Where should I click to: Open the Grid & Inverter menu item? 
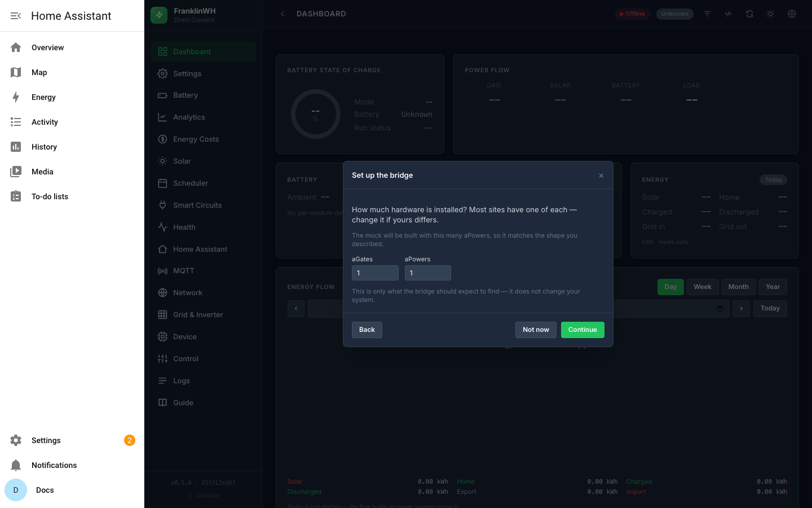point(203,315)
